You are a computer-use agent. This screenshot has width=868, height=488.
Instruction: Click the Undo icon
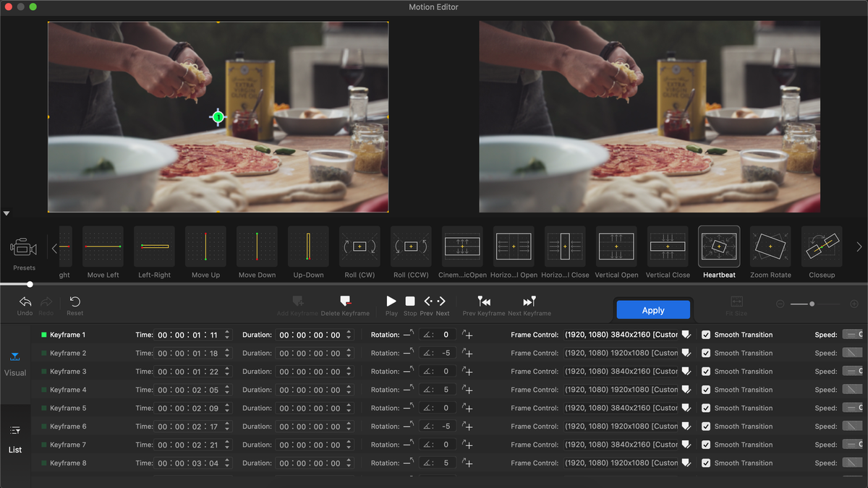pos(24,303)
